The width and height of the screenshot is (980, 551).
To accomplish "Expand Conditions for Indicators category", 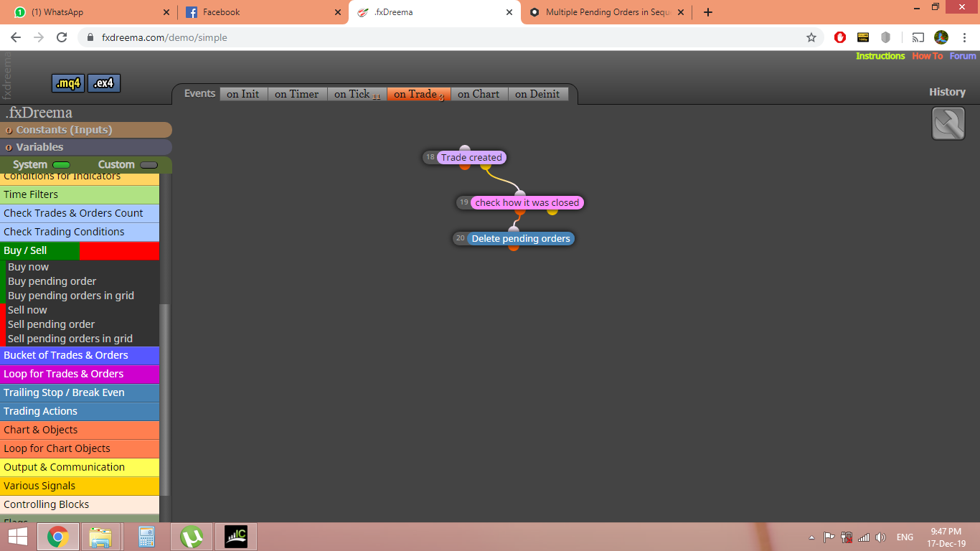I will tap(80, 178).
